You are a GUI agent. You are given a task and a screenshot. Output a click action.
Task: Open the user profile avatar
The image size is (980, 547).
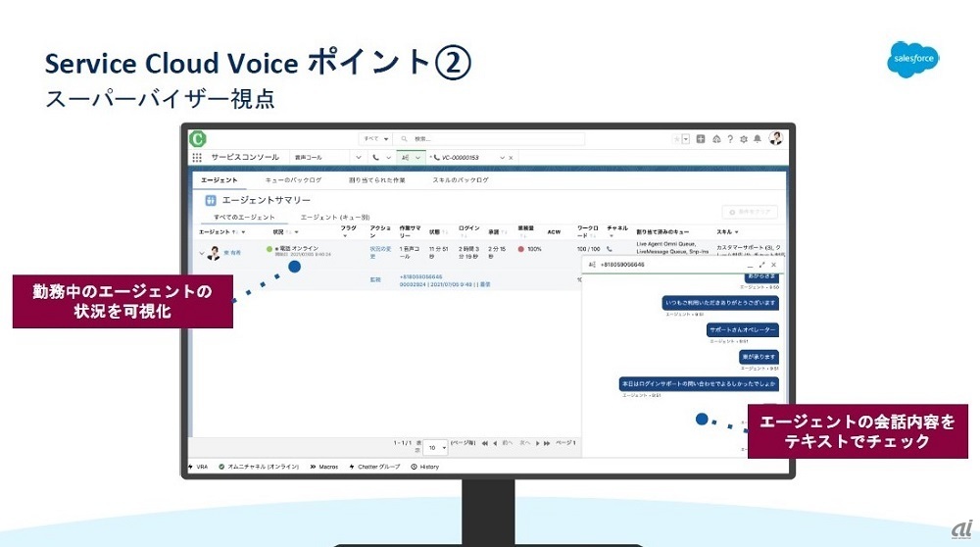(x=775, y=138)
